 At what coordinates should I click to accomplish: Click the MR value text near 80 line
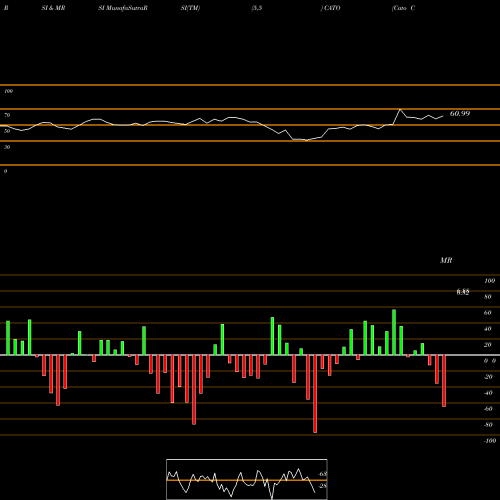coord(463,292)
